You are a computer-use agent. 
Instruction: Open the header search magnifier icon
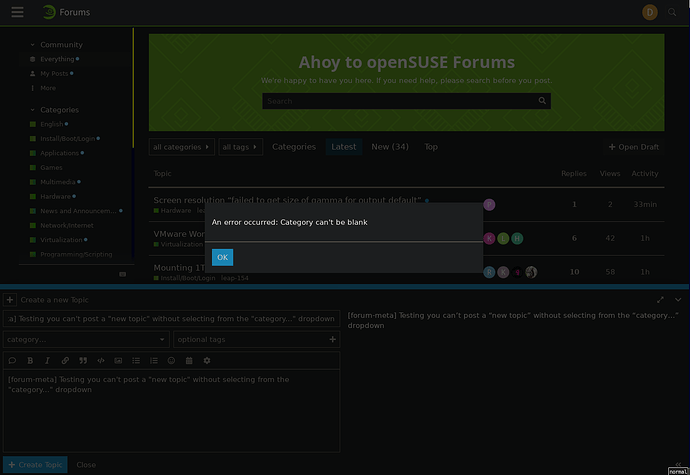[x=672, y=12]
